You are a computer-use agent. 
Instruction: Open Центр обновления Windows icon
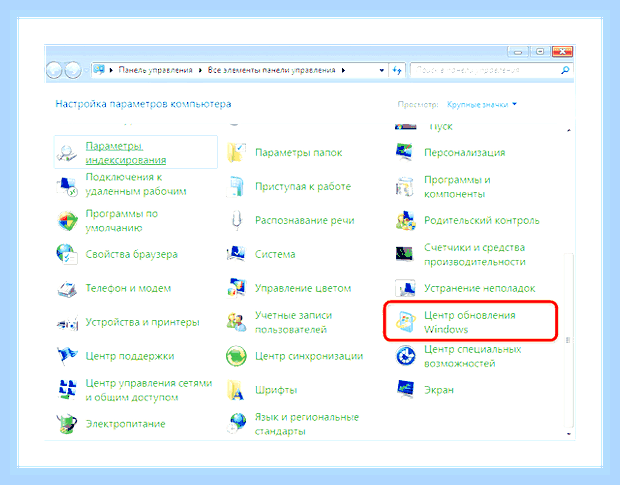point(406,322)
